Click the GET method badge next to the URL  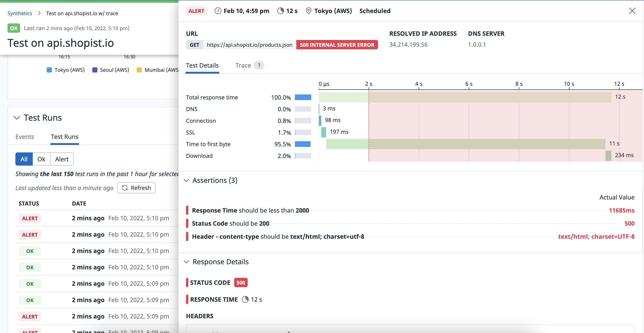(x=194, y=45)
